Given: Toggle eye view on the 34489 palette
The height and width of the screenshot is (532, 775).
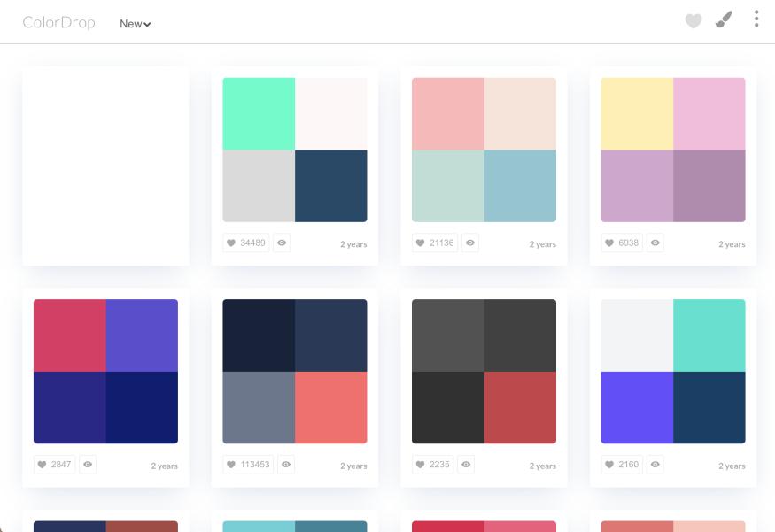Looking at the screenshot, I should click(x=282, y=243).
